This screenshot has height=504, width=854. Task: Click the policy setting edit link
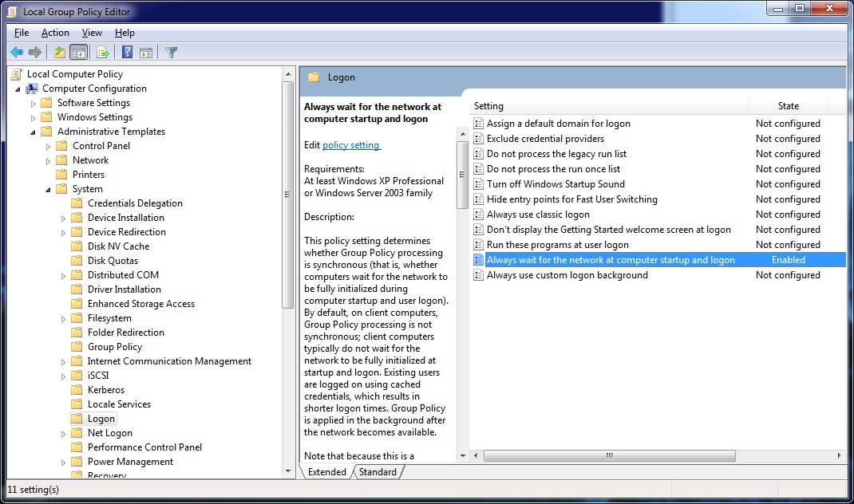pyautogui.click(x=351, y=145)
